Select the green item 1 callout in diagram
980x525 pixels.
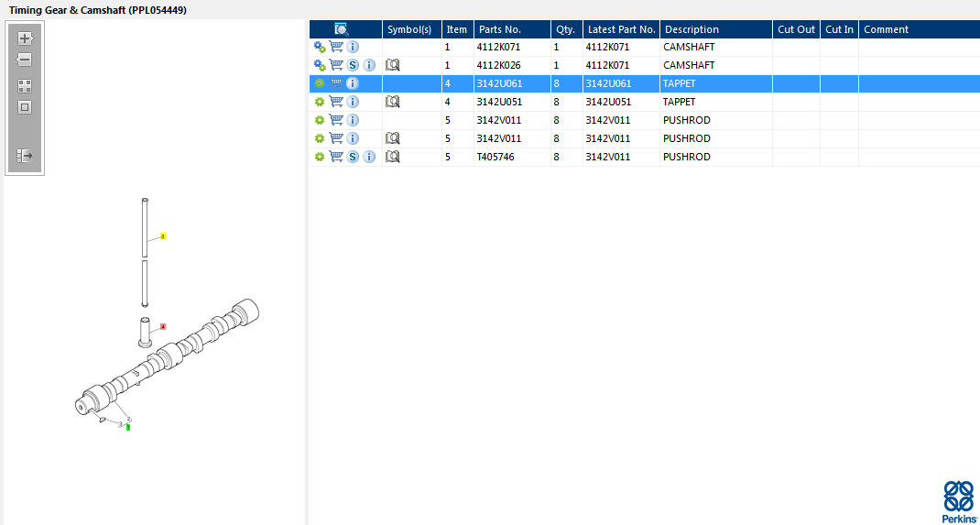pyautogui.click(x=128, y=428)
